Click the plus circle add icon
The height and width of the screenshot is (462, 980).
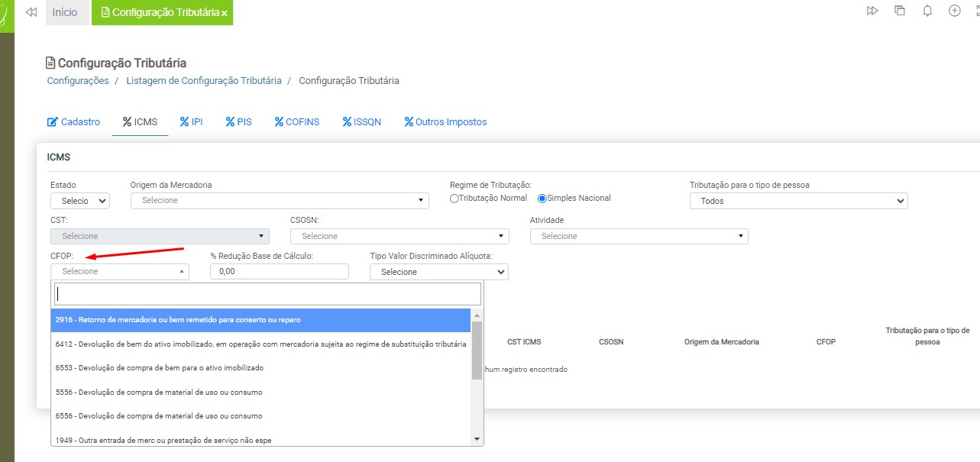(x=954, y=11)
